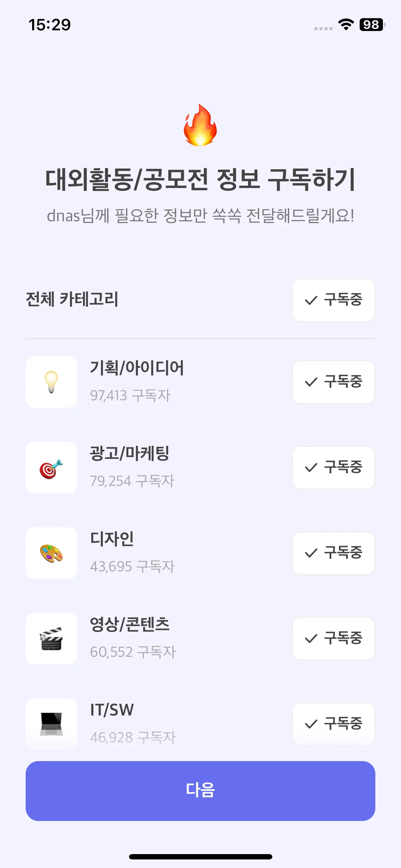Image resolution: width=401 pixels, height=868 pixels.
Task: Tap the battery indicator showing 98
Action: point(372,25)
